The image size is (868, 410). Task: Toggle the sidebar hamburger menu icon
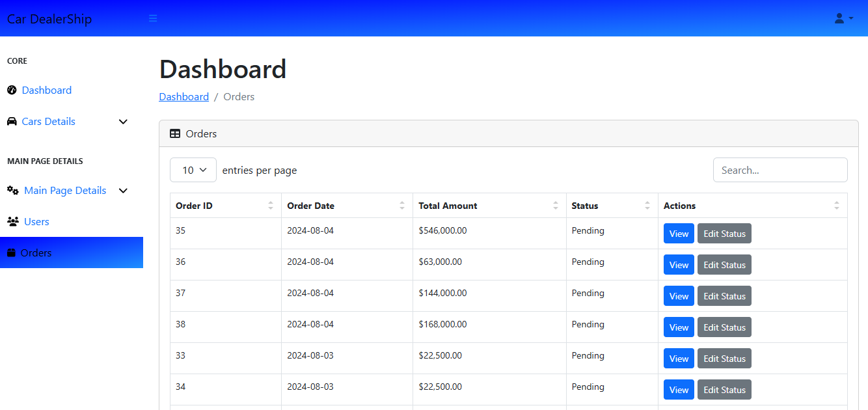(x=153, y=18)
